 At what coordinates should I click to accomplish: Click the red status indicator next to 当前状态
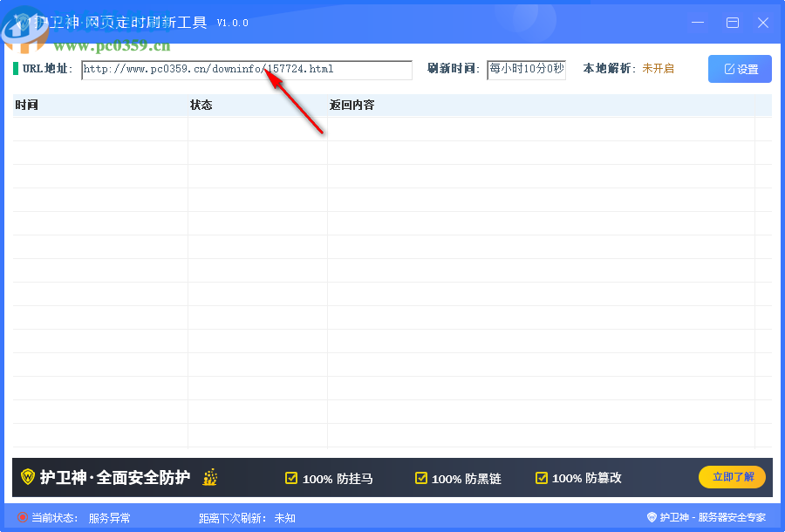click(x=21, y=516)
